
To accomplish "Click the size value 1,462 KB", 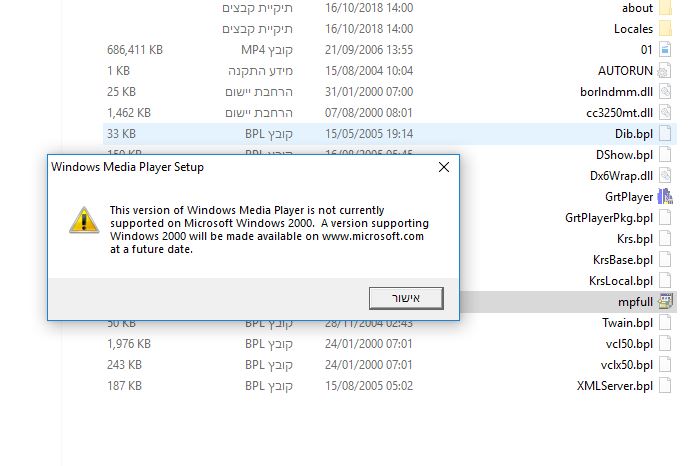I will [x=129, y=113].
